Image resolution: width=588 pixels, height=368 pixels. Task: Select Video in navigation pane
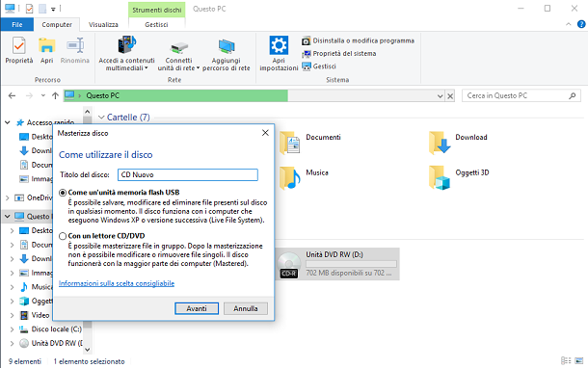(x=40, y=315)
